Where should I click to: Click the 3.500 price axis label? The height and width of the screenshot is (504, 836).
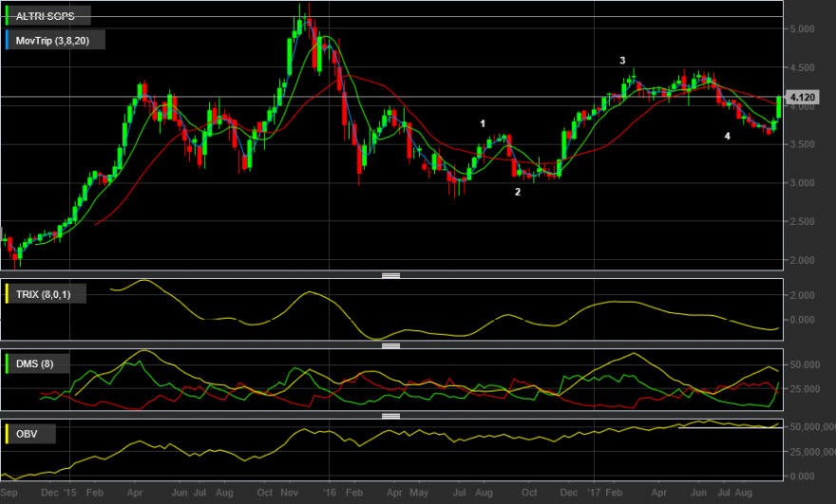[x=802, y=144]
